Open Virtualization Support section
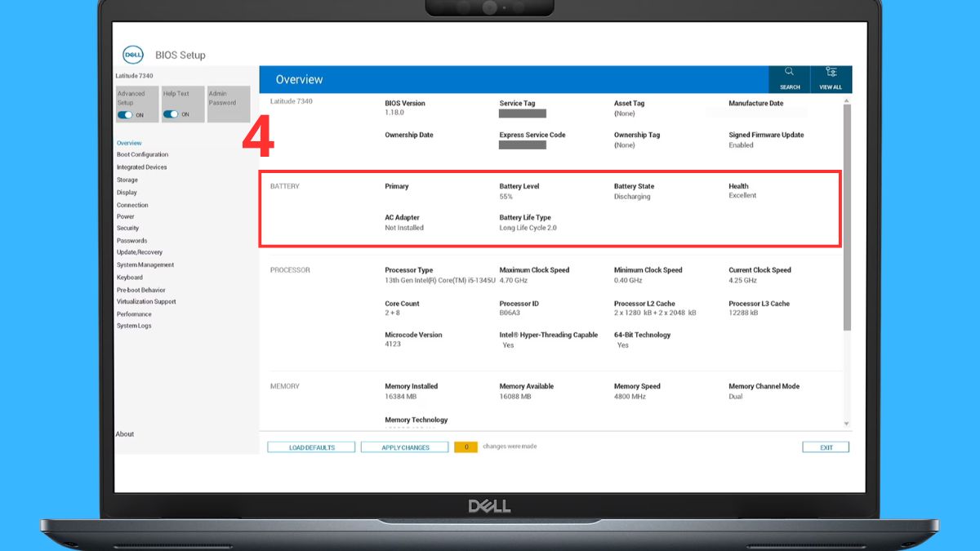Screen dimensions: 980x551 pyautogui.click(x=146, y=301)
